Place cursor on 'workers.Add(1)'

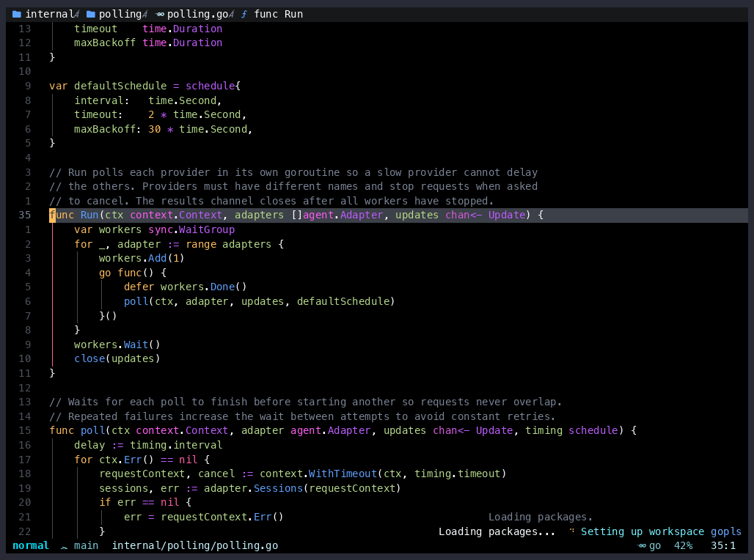click(142, 259)
